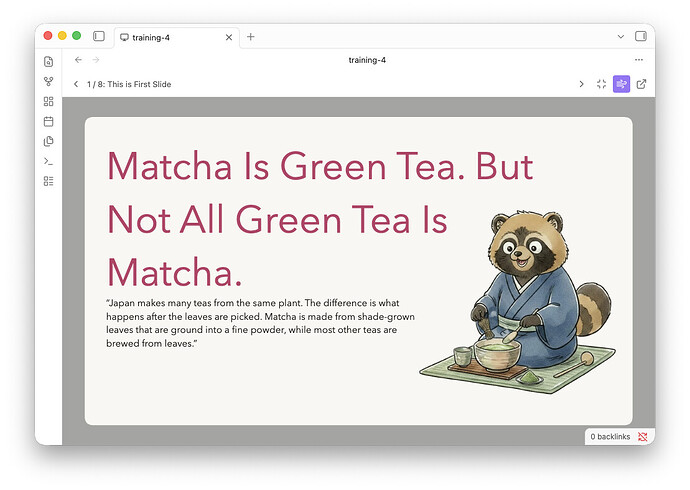Image resolution: width=690 pixels, height=490 pixels.
Task: Open quick switcher file search icon
Action: [48, 62]
